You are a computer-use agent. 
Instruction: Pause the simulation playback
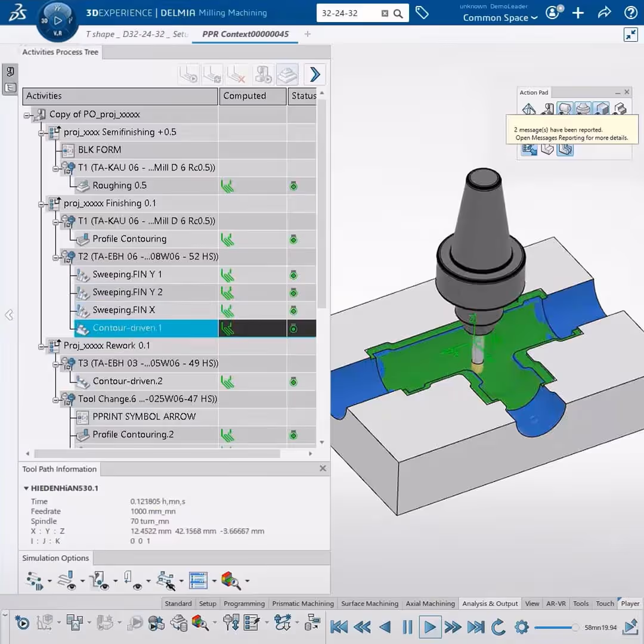pyautogui.click(x=407, y=627)
